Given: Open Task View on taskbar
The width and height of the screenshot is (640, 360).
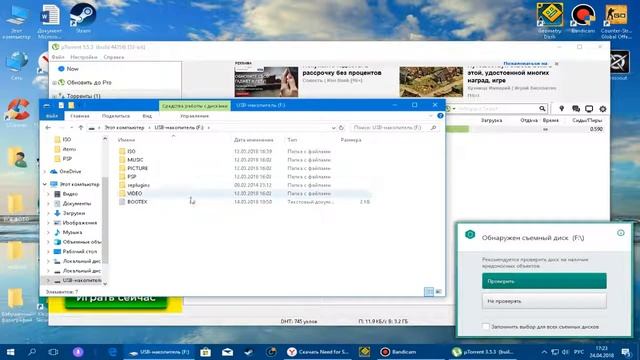Looking at the screenshot, I should coord(53,352).
